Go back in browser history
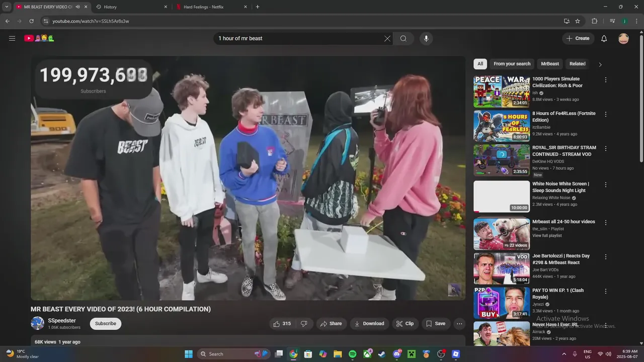This screenshot has width=644, height=362. 7,21
